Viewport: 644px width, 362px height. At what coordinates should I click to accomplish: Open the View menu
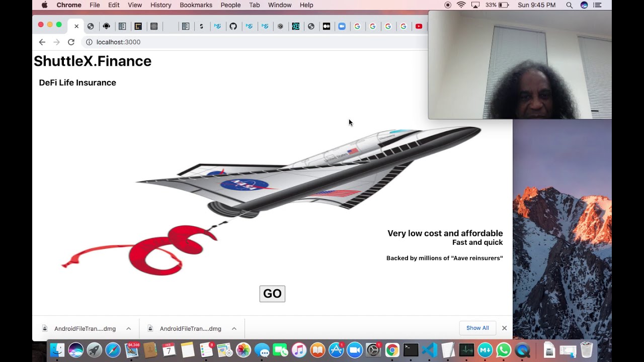(x=135, y=5)
